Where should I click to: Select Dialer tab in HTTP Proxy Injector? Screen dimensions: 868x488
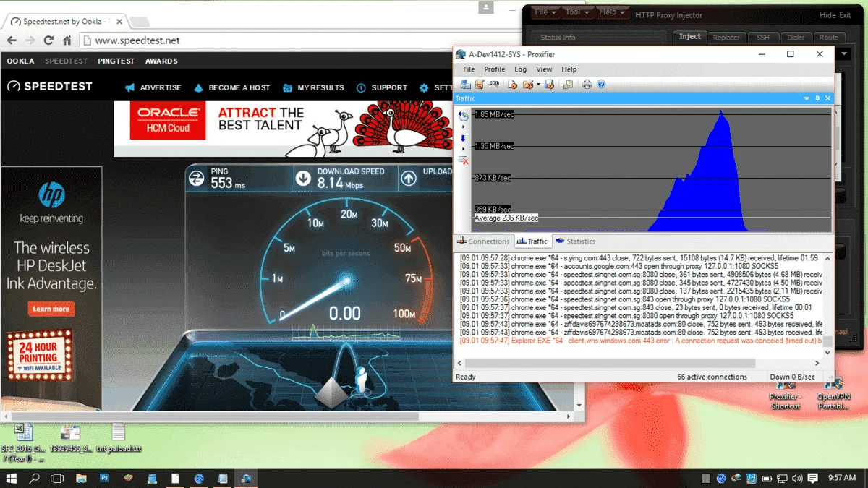(796, 38)
